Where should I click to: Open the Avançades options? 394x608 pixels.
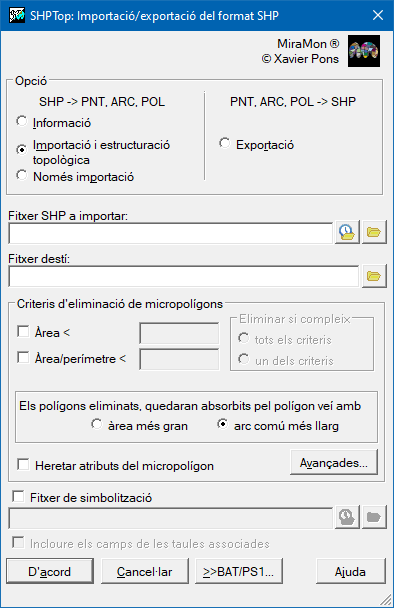click(334, 462)
